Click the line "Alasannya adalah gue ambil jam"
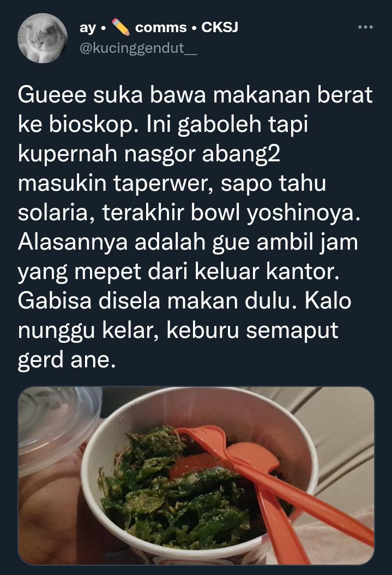Screen dimensions: 392x575 (x=188, y=243)
